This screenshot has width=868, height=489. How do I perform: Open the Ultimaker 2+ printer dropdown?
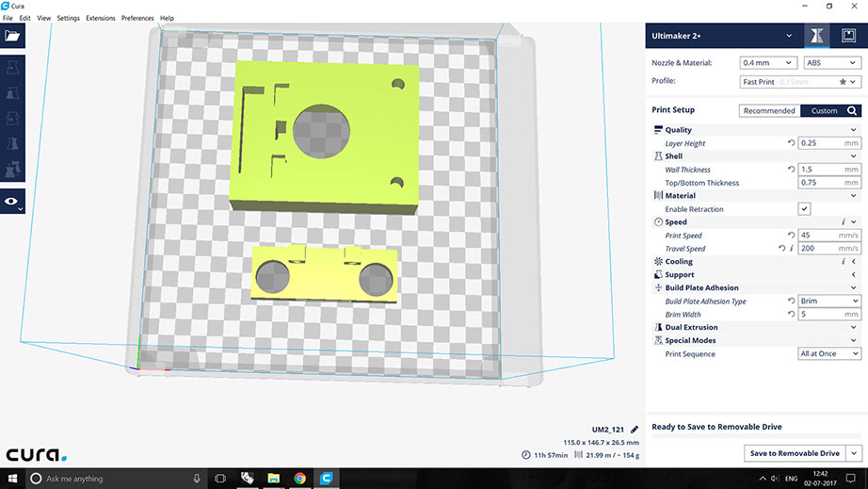722,36
